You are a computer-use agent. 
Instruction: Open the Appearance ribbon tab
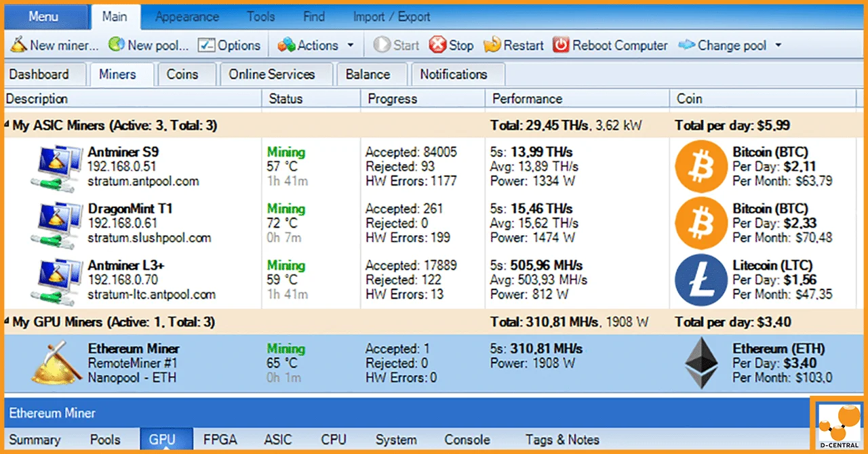coord(187,17)
